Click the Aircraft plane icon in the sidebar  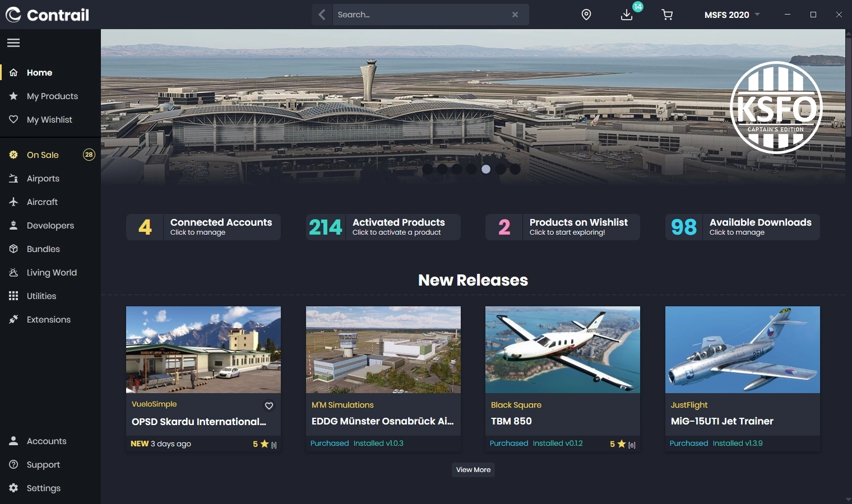click(13, 202)
